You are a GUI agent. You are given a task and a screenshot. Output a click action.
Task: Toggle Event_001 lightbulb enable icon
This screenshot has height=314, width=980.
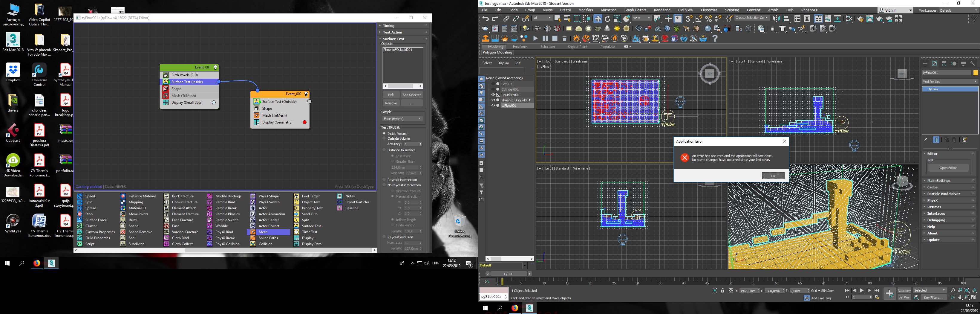tap(215, 67)
